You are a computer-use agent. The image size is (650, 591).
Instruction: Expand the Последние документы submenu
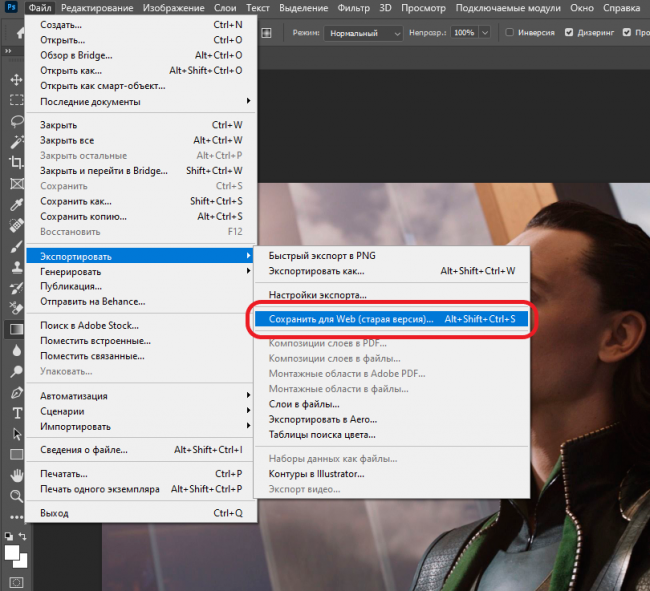pos(141,102)
